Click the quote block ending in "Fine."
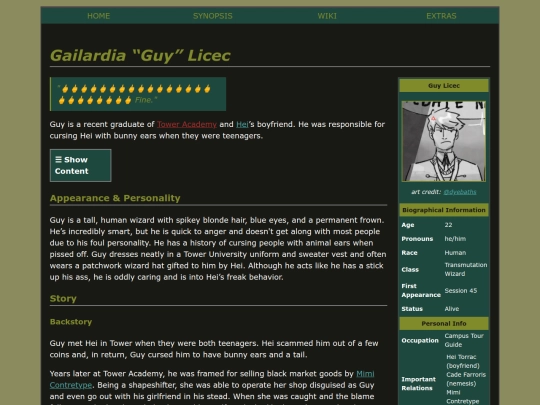The image size is (540, 405). point(138,94)
